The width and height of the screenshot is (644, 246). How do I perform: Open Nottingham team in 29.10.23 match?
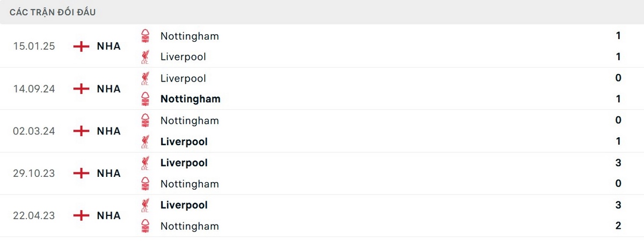189,184
